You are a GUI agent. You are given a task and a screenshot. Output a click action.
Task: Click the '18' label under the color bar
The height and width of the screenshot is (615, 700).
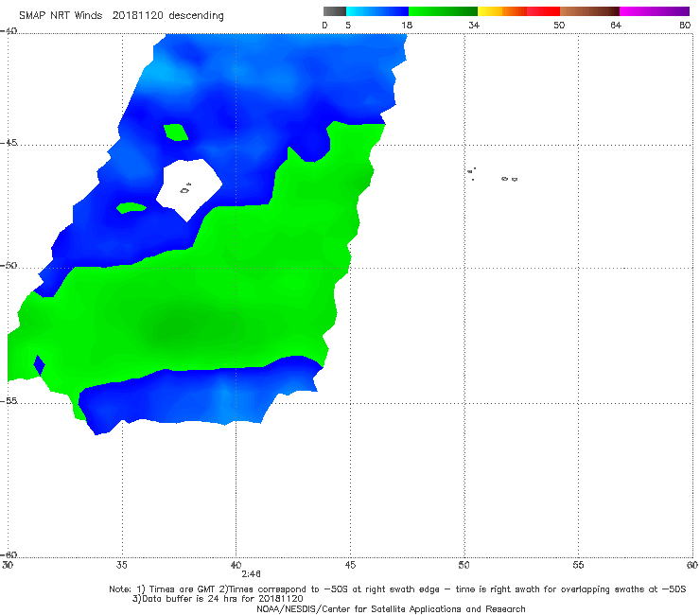coord(407,26)
